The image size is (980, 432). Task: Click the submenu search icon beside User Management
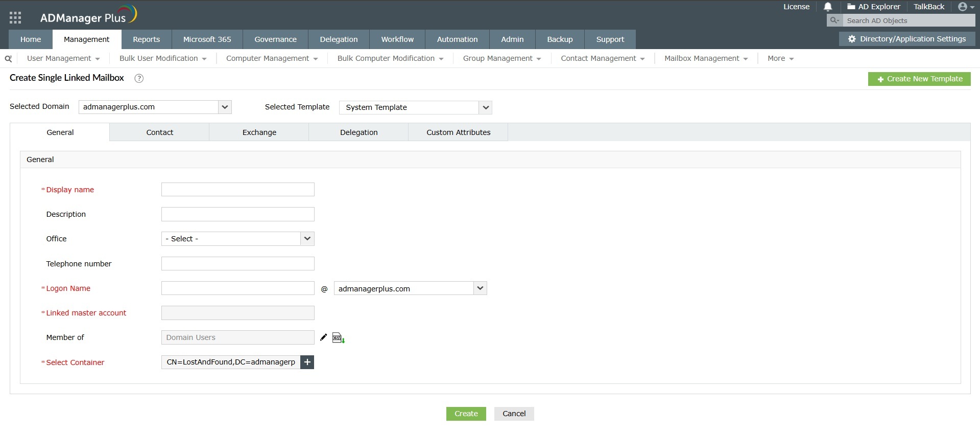8,59
